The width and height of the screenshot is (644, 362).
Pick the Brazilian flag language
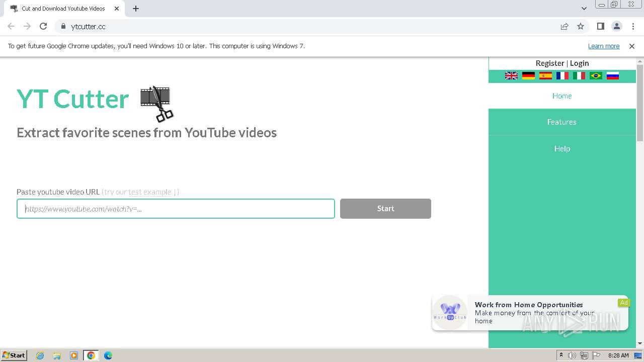tap(596, 76)
